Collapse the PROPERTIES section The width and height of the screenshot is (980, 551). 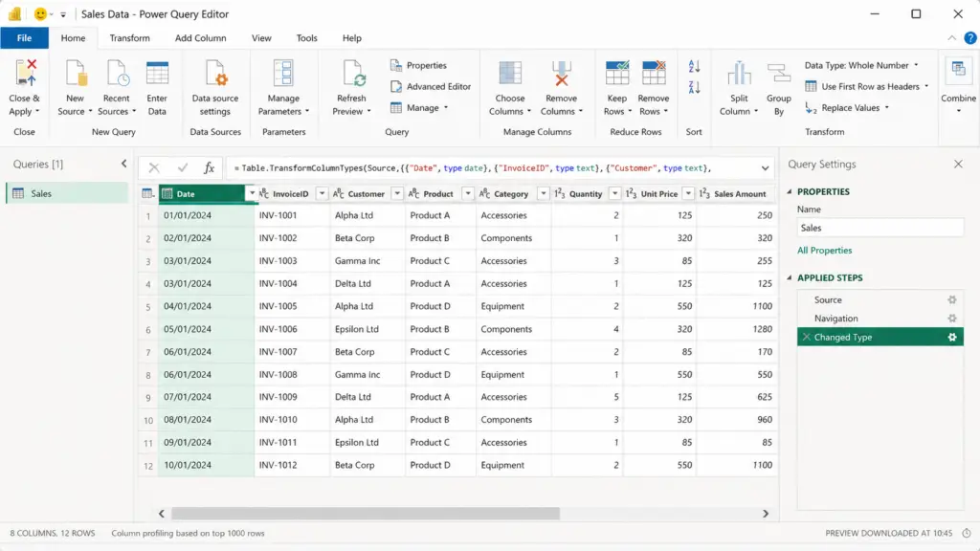click(790, 191)
